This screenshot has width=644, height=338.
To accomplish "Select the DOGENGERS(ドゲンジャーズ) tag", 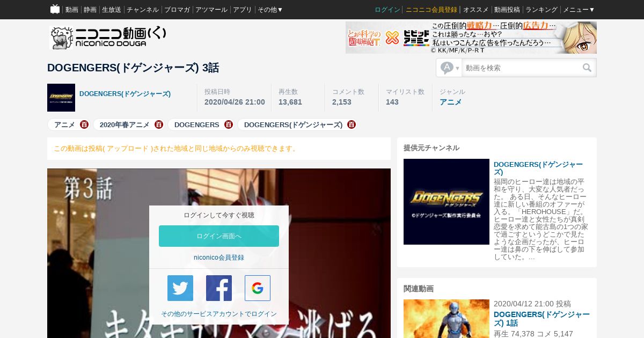I will [293, 124].
